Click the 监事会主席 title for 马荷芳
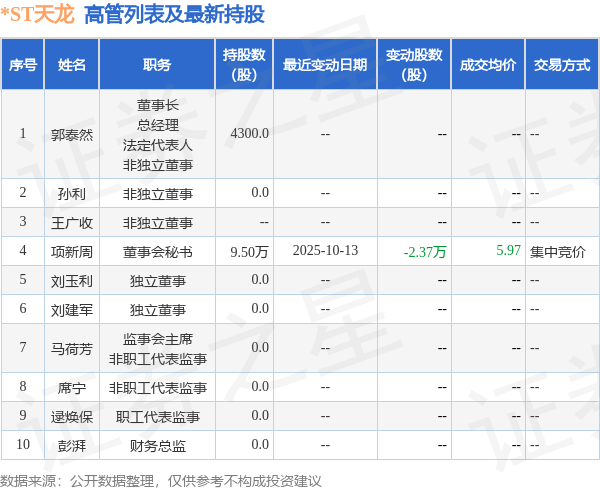This screenshot has height=490, width=600. [158, 339]
